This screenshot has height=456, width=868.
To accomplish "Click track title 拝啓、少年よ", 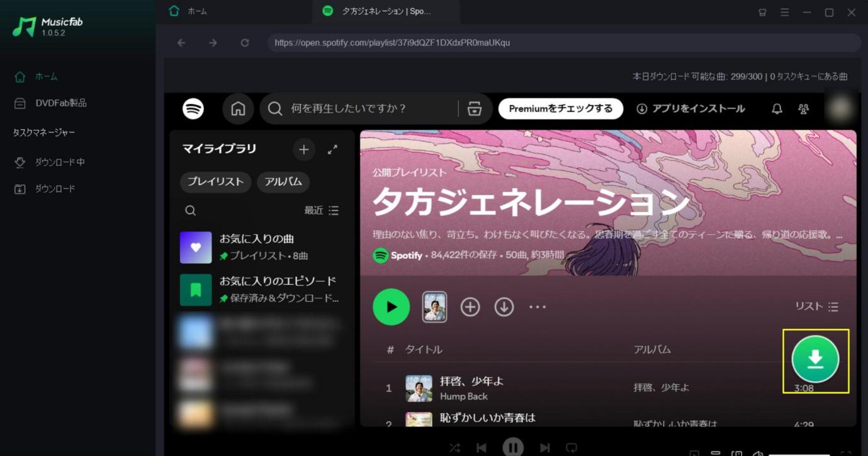I will (x=471, y=381).
